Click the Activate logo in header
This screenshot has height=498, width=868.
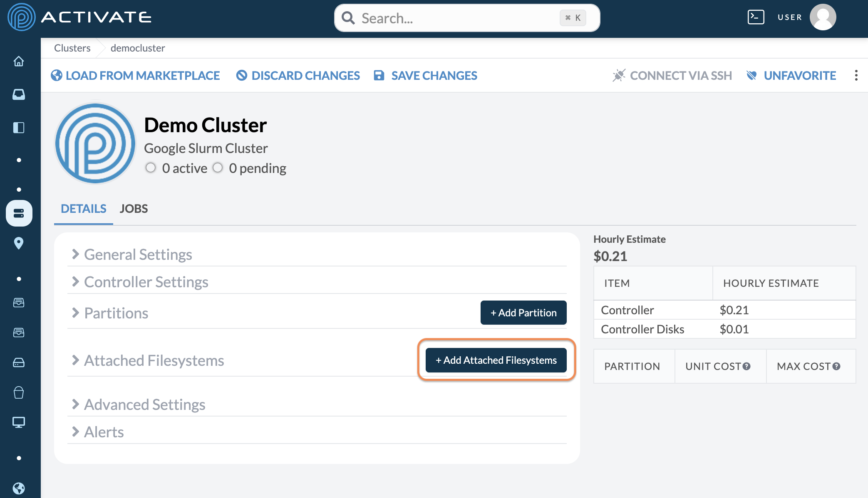(79, 17)
